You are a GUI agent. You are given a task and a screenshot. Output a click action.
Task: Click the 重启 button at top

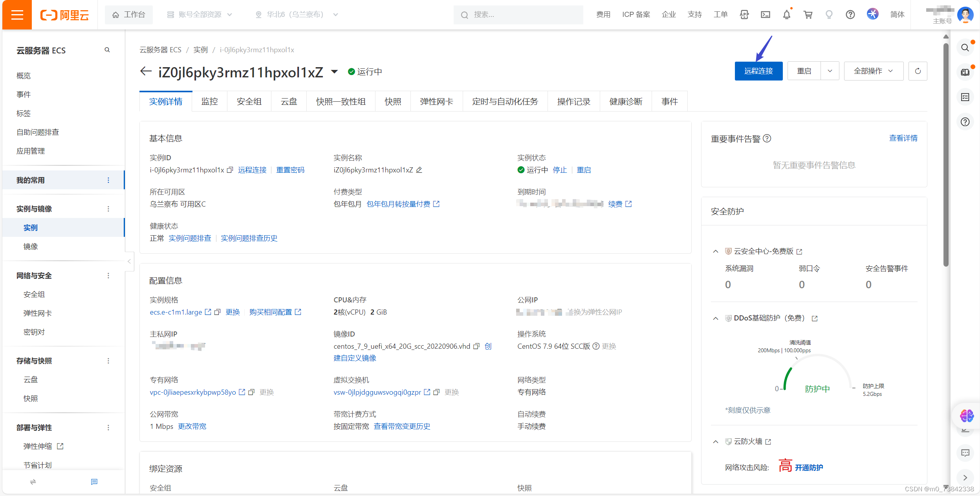804,71
